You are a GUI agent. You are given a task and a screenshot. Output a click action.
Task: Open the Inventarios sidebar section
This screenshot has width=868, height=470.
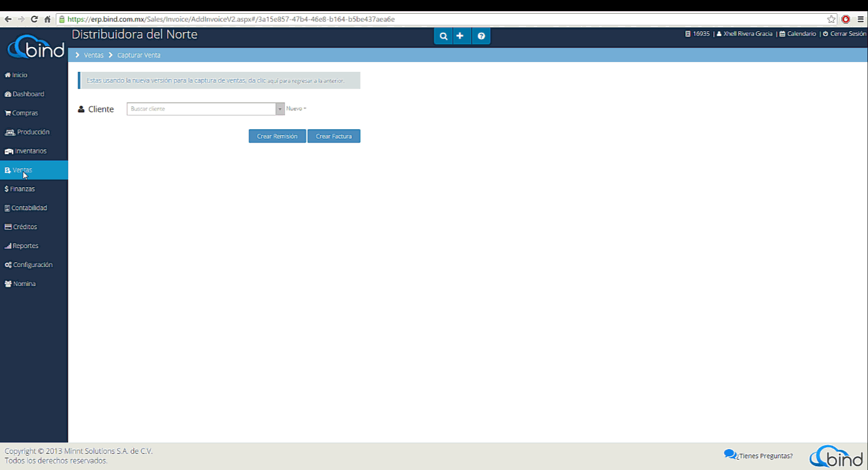(34, 151)
